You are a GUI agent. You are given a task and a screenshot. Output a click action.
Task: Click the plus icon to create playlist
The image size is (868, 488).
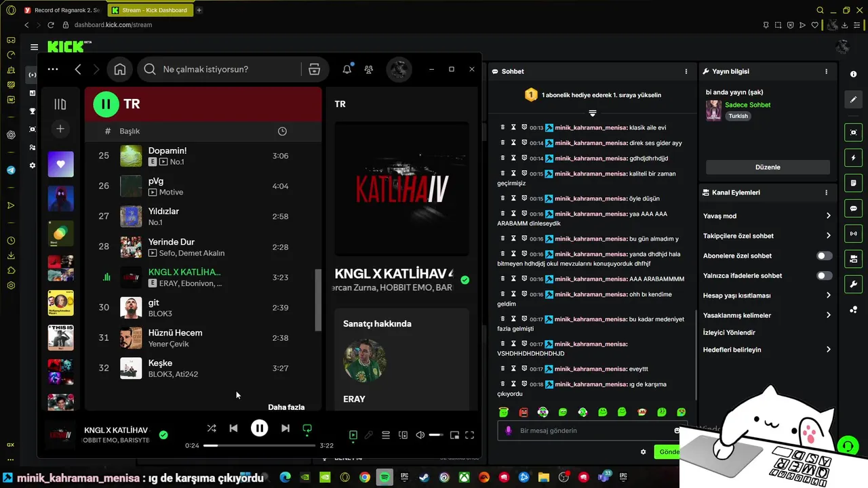coord(60,129)
